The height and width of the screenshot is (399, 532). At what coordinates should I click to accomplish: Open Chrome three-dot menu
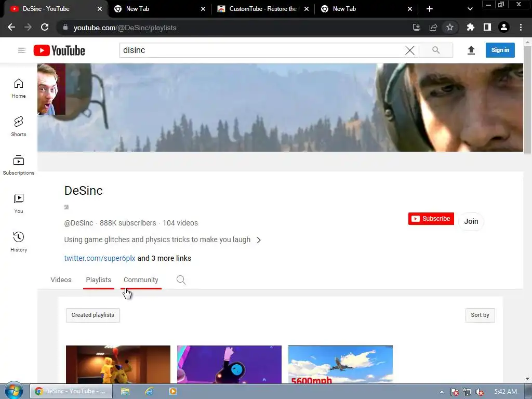521,28
